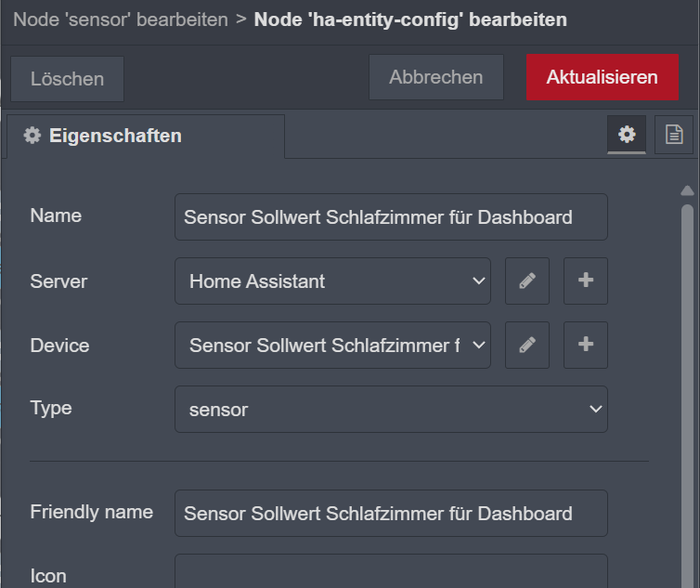Screen dimensions: 700x588
Task: Expand the Device dropdown list
Action: (x=332, y=345)
